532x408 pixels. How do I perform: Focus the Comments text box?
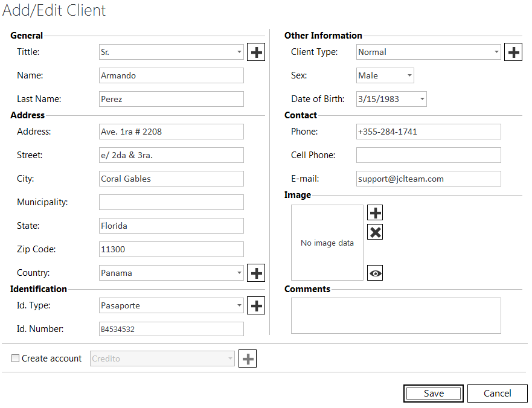click(x=396, y=316)
